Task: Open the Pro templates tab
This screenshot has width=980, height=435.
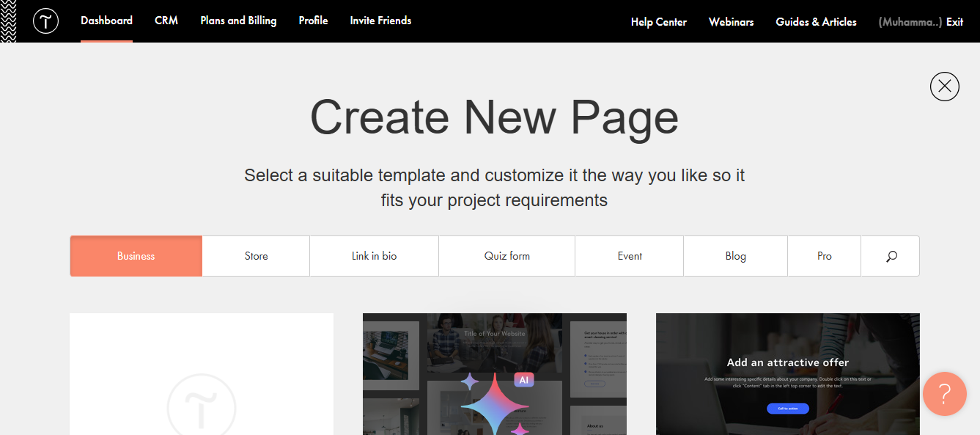Action: click(x=824, y=256)
